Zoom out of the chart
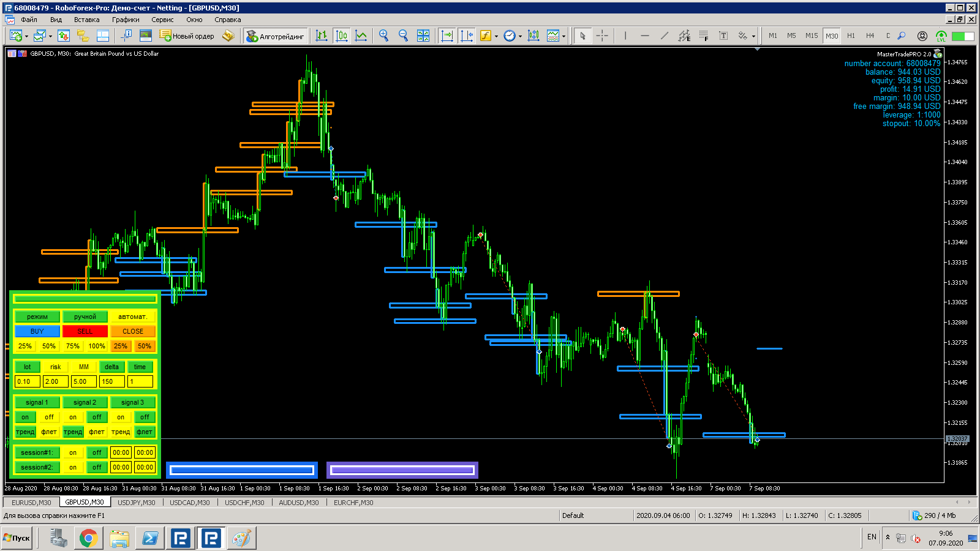 (404, 36)
